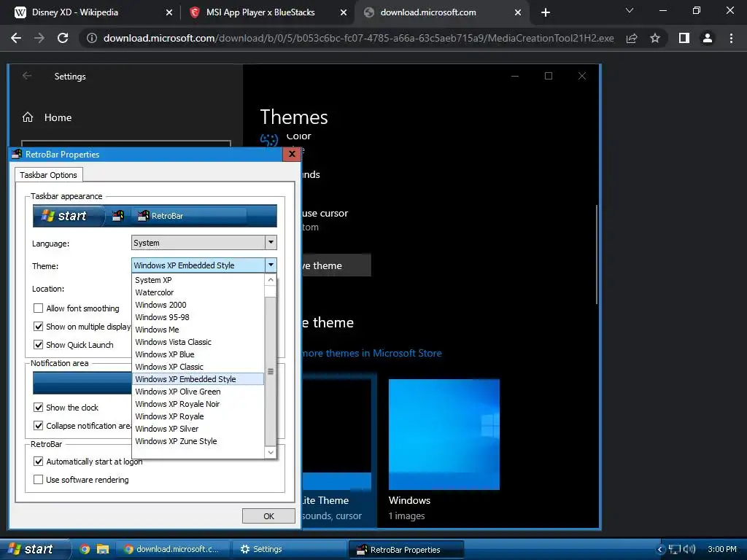Screen dimensions: 747x560
Task: Close the MSI App Player tab
Action: pyautogui.click(x=344, y=12)
